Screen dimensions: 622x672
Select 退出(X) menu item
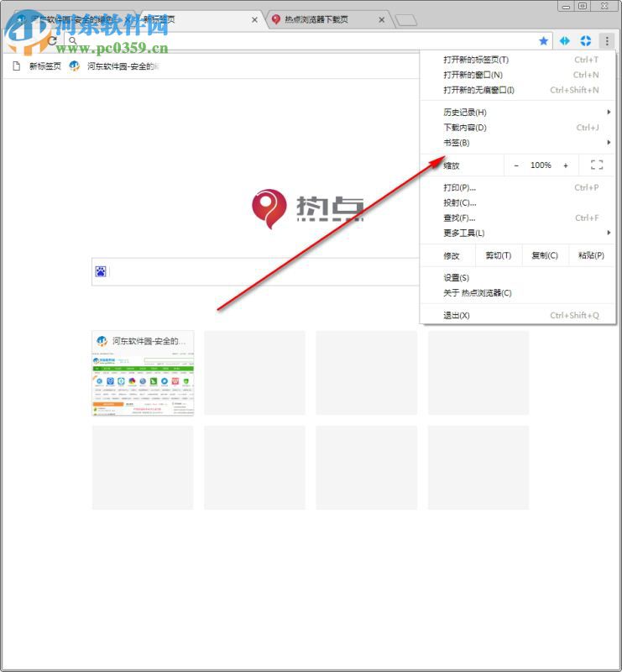517,316
